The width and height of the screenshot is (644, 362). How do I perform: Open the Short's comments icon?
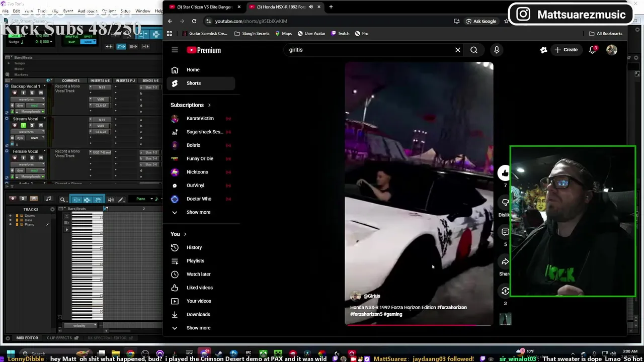click(x=505, y=232)
